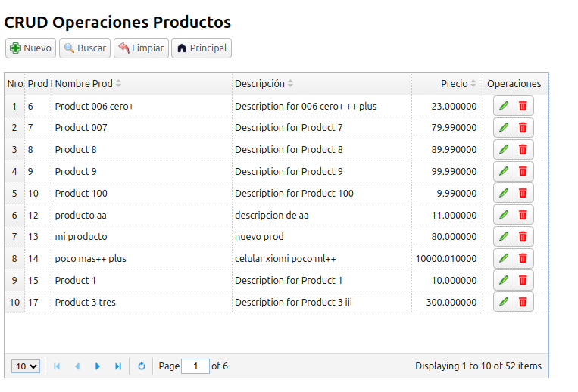Screen dimensions: 578x392
Task: Click pencil icon in producto aa row
Action: coord(504,215)
